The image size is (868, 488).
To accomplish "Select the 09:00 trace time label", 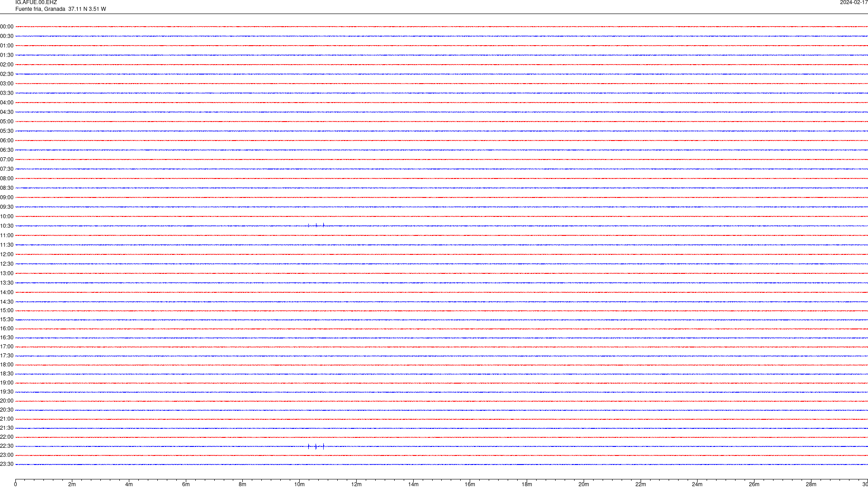I will tap(7, 197).
